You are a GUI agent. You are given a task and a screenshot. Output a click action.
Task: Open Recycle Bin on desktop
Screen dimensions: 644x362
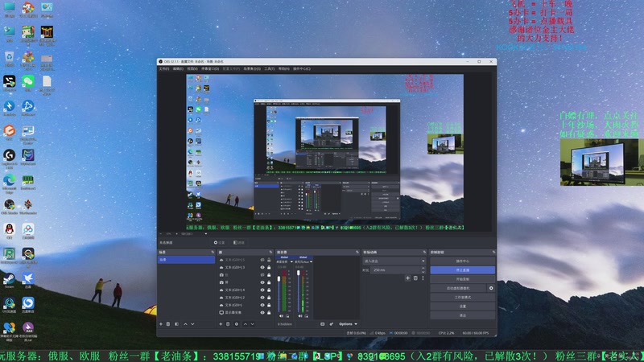[x=9, y=59]
